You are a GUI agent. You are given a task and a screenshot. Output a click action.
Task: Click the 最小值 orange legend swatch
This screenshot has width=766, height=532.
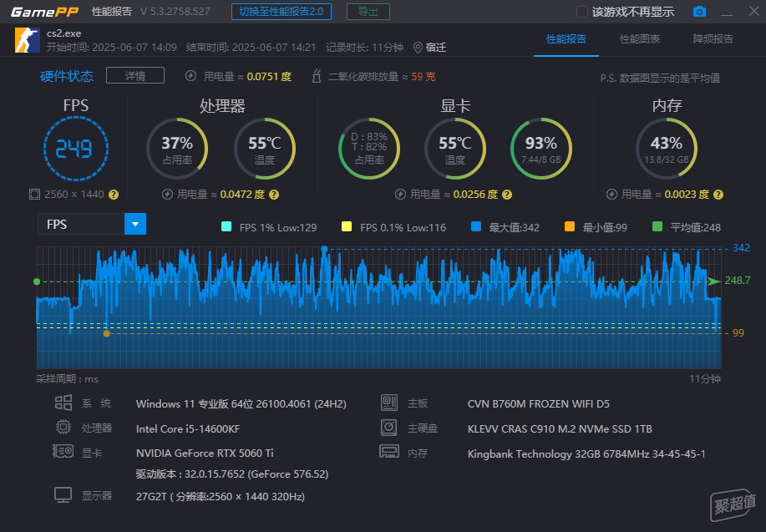tap(569, 226)
